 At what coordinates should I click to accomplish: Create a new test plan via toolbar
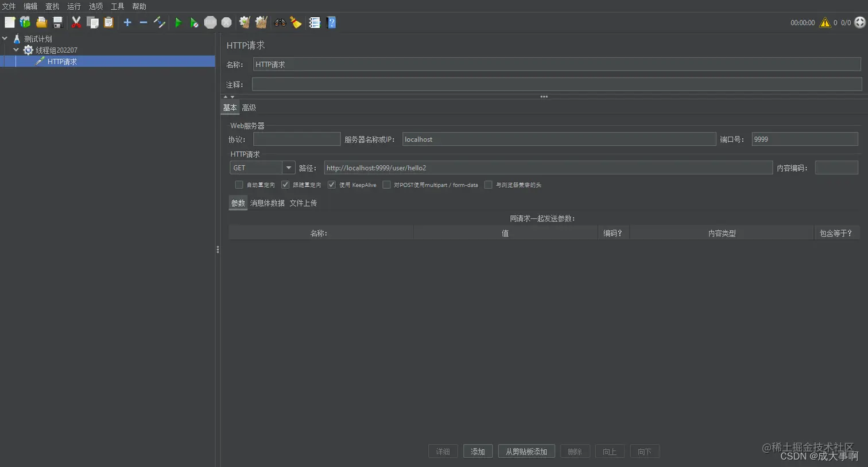point(10,22)
